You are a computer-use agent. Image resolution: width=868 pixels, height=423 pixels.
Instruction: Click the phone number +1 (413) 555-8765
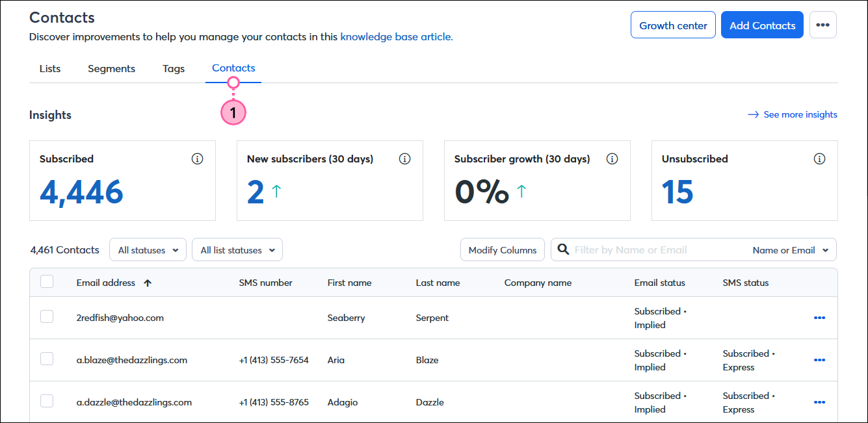274,402
